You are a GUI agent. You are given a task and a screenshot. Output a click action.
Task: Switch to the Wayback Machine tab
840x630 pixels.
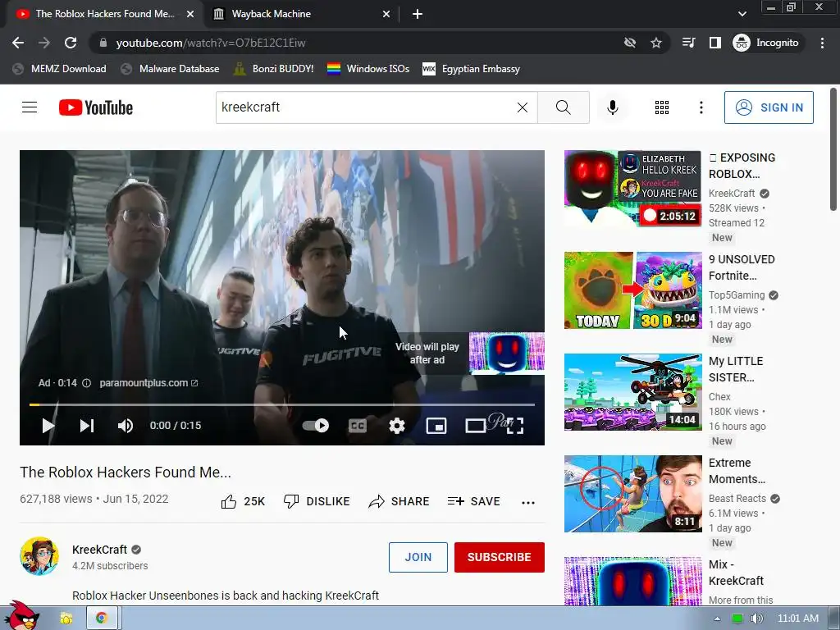(x=302, y=14)
